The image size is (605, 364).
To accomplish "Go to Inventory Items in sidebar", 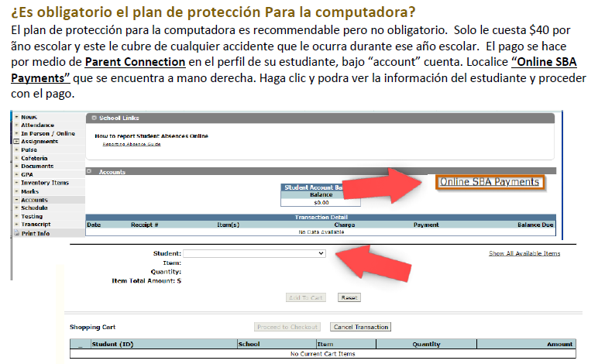I will tap(44, 183).
